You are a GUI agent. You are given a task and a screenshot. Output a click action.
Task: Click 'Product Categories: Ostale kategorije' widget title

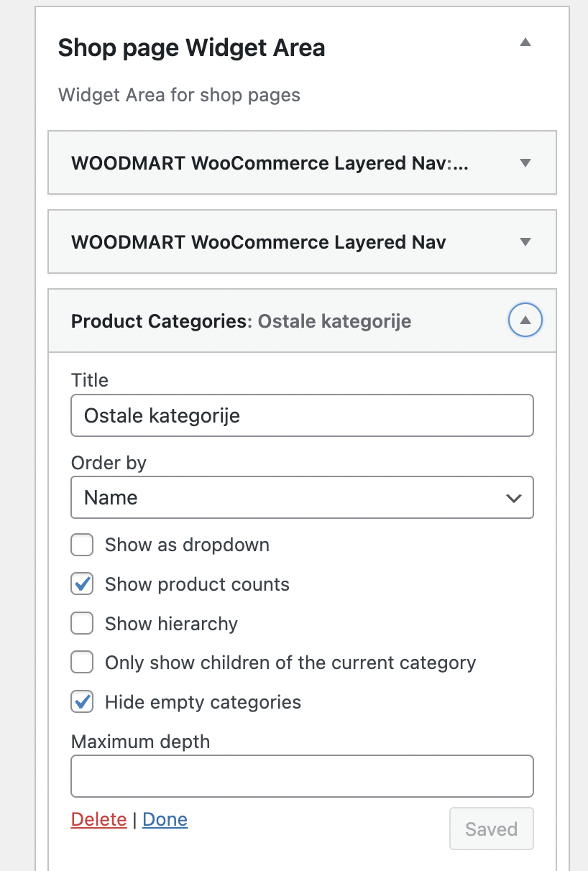point(241,321)
